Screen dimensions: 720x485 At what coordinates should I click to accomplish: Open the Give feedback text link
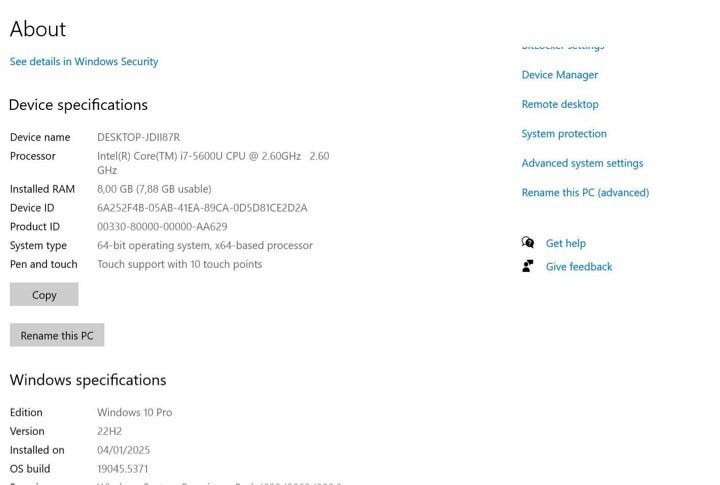pos(579,267)
